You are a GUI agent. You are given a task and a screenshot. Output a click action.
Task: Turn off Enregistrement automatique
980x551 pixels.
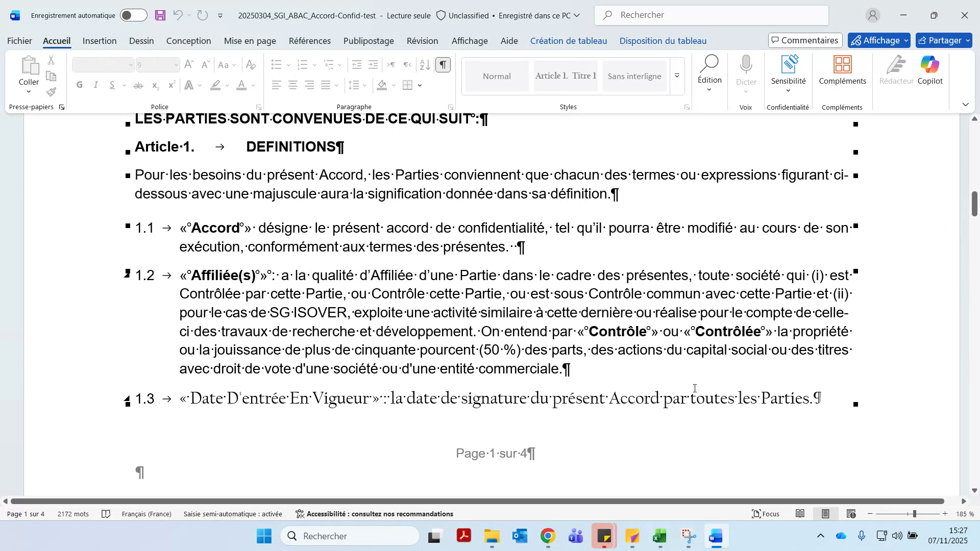pyautogui.click(x=133, y=15)
